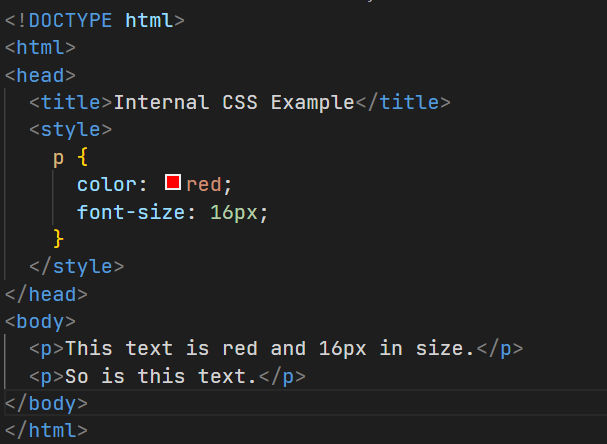Select the 'Internal CSS Example' title text
607x444 pixels.
[x=234, y=102]
